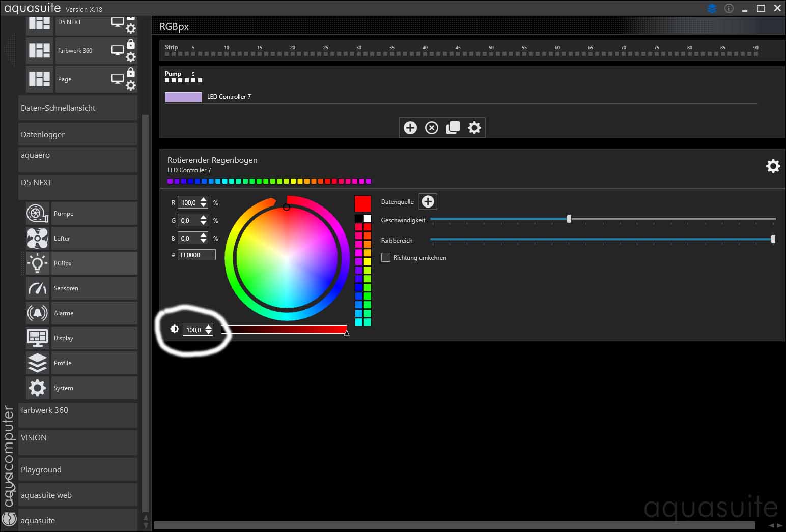Open the System gear icon
Image resolution: width=786 pixels, height=532 pixels.
pos(37,388)
